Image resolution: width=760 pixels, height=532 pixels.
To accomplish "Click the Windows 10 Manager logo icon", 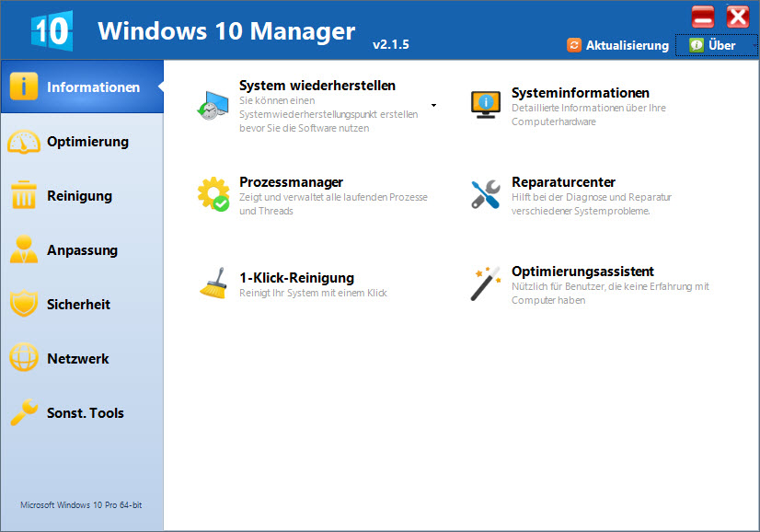I will tap(52, 31).
